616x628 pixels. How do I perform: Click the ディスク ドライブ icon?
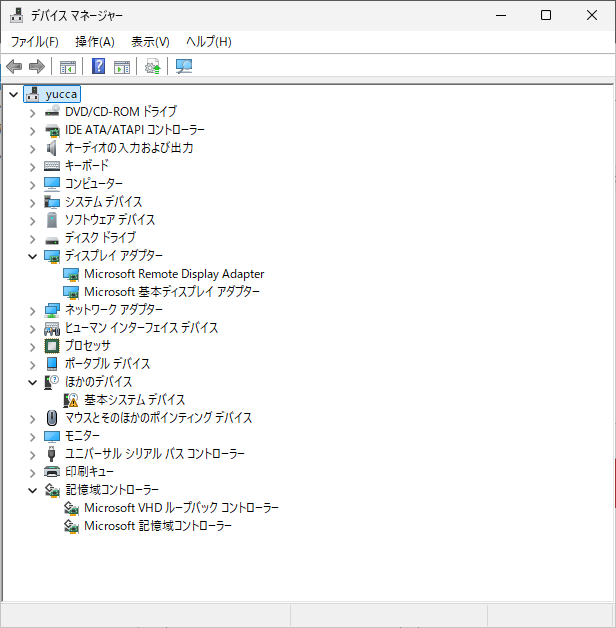click(52, 240)
